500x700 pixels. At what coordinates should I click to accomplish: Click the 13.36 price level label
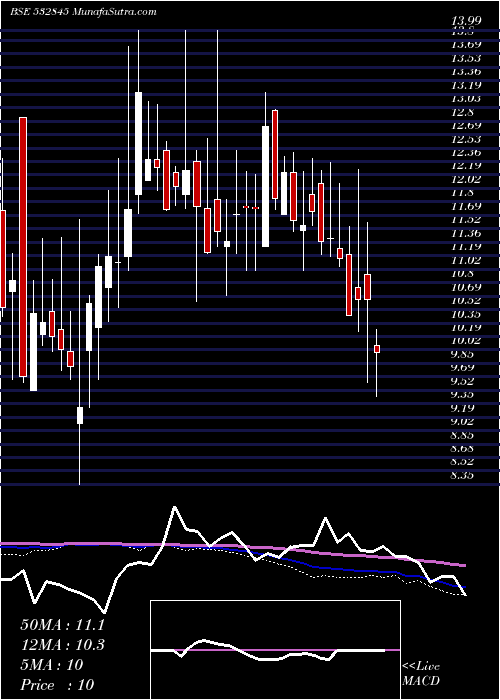click(465, 71)
